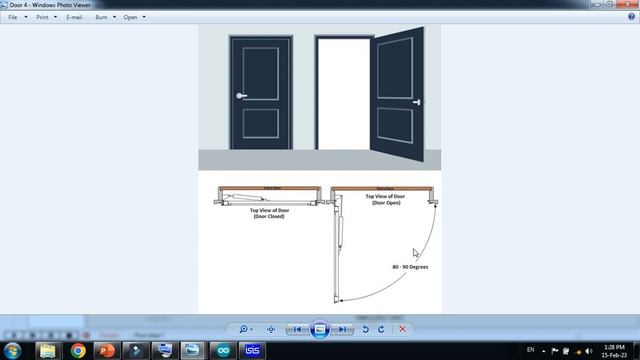The width and height of the screenshot is (640, 360).
Task: Show hidden system tray icons
Action: 543,351
